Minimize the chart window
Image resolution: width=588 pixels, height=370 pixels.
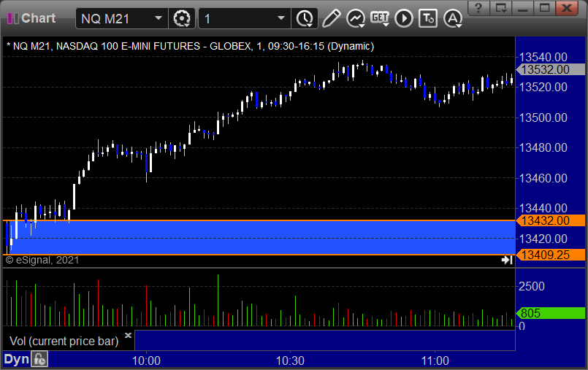pos(523,7)
